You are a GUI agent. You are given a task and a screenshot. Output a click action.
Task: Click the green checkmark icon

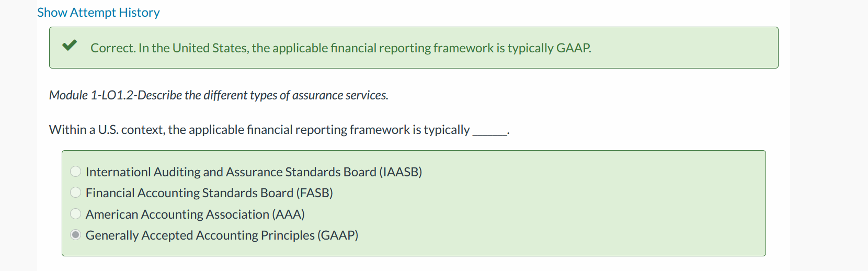tap(70, 46)
